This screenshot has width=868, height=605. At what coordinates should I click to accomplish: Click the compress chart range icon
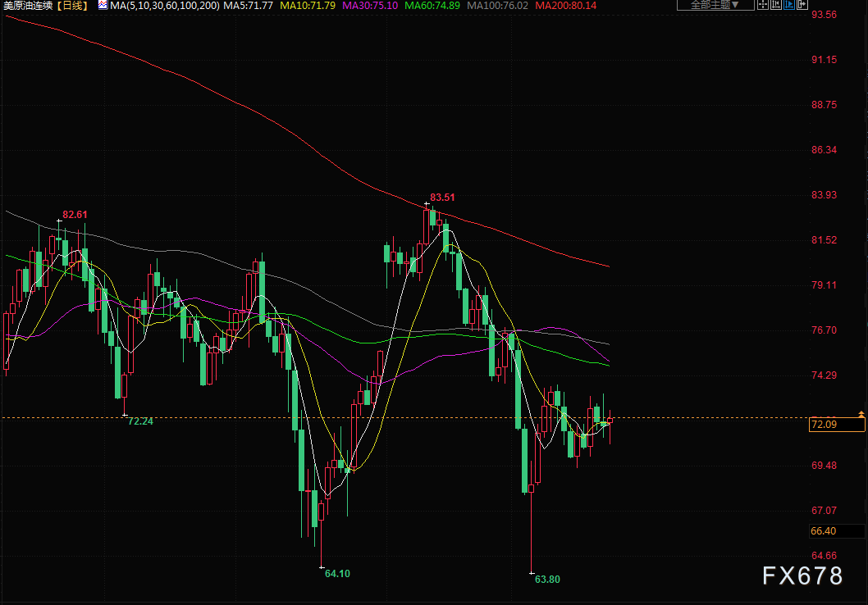[x=776, y=4]
